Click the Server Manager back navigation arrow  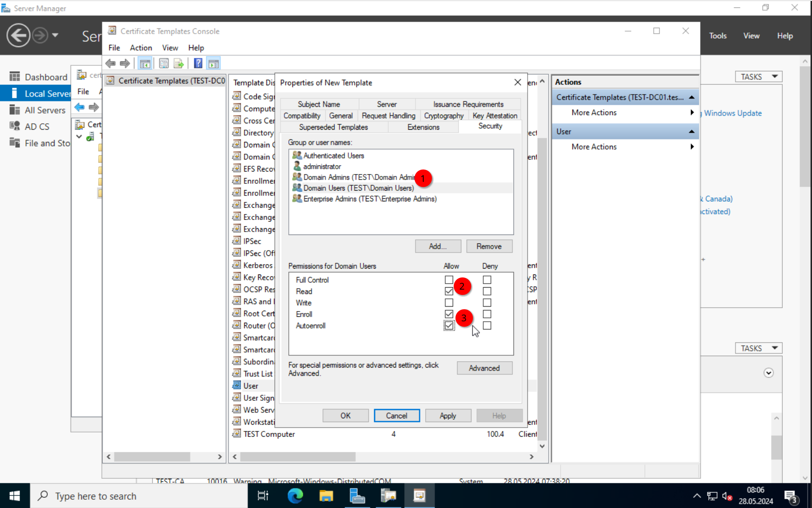pos(19,36)
